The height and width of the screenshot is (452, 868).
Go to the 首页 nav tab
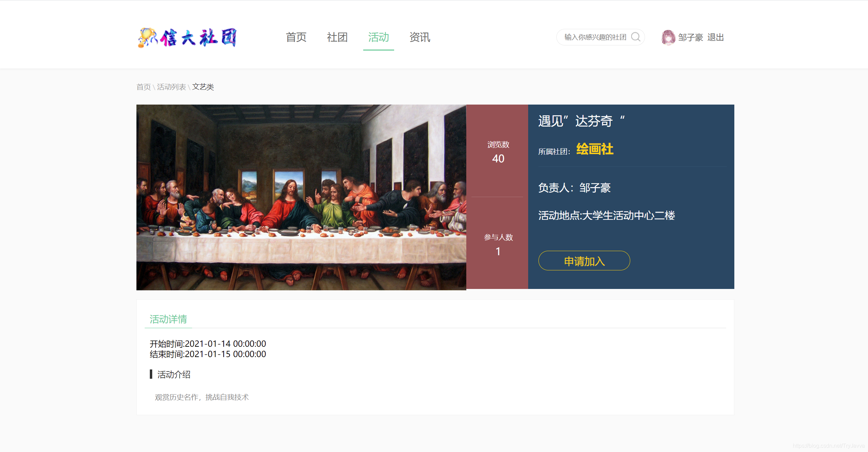click(296, 37)
